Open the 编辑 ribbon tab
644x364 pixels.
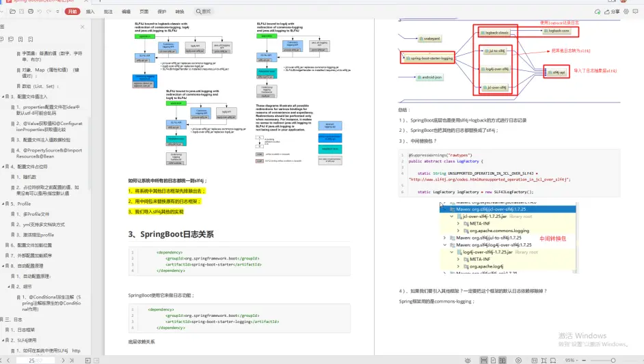click(126, 12)
